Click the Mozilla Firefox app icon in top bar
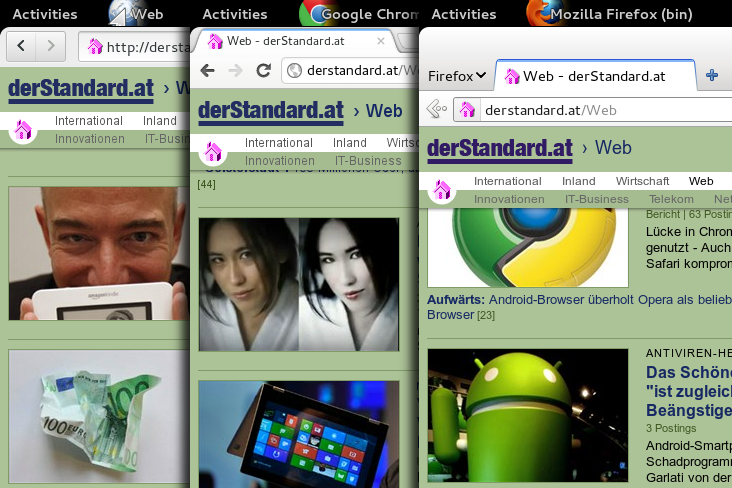Screen dimensions: 732x488 [542, 13]
